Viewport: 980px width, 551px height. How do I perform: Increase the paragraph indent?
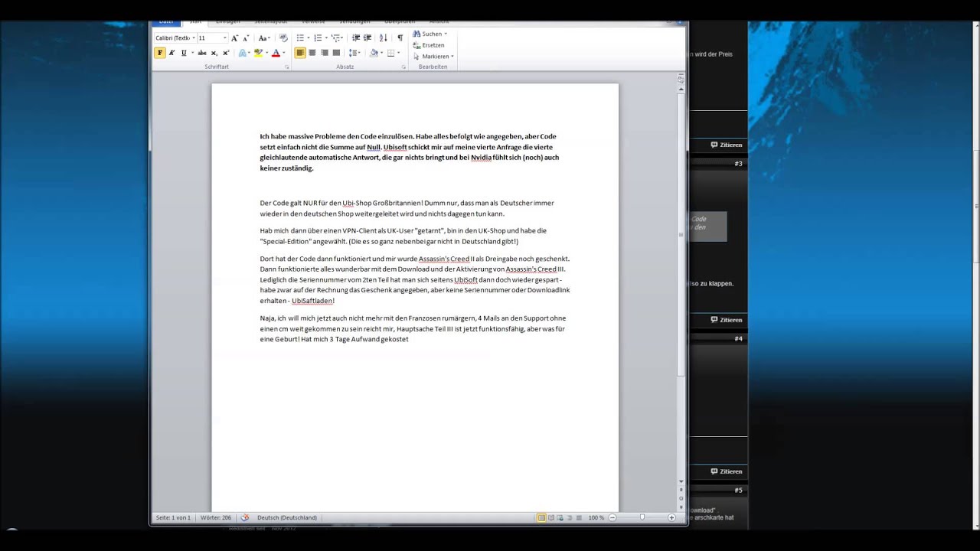click(367, 37)
